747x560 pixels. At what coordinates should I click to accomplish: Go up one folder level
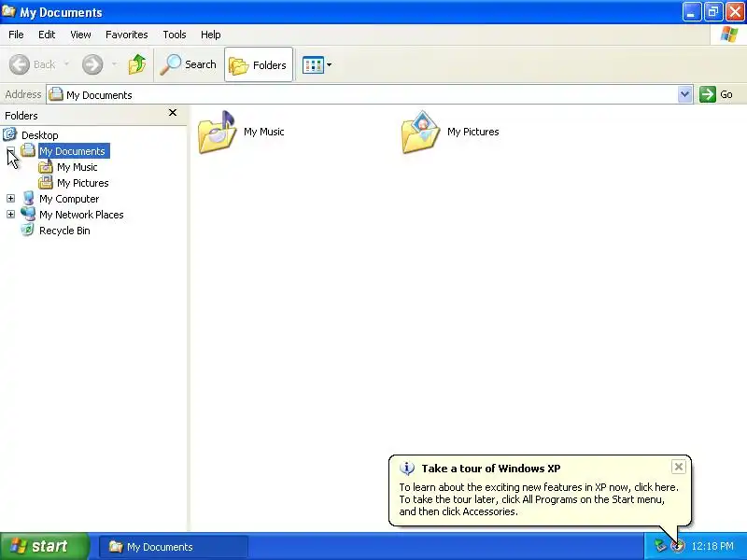[x=137, y=64]
